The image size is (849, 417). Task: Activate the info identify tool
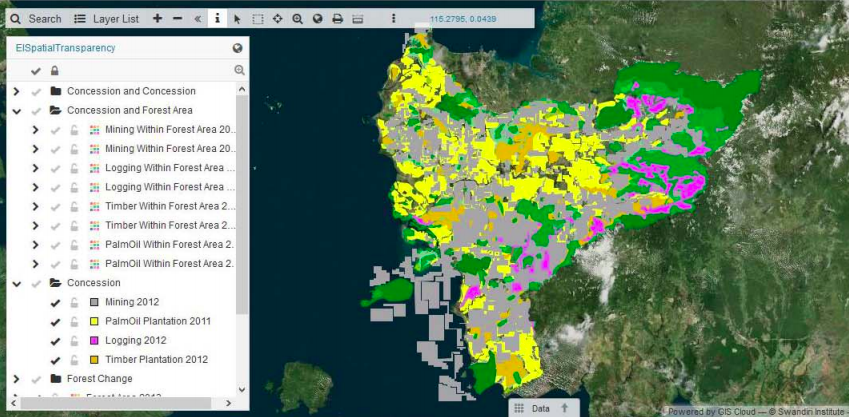pyautogui.click(x=217, y=19)
